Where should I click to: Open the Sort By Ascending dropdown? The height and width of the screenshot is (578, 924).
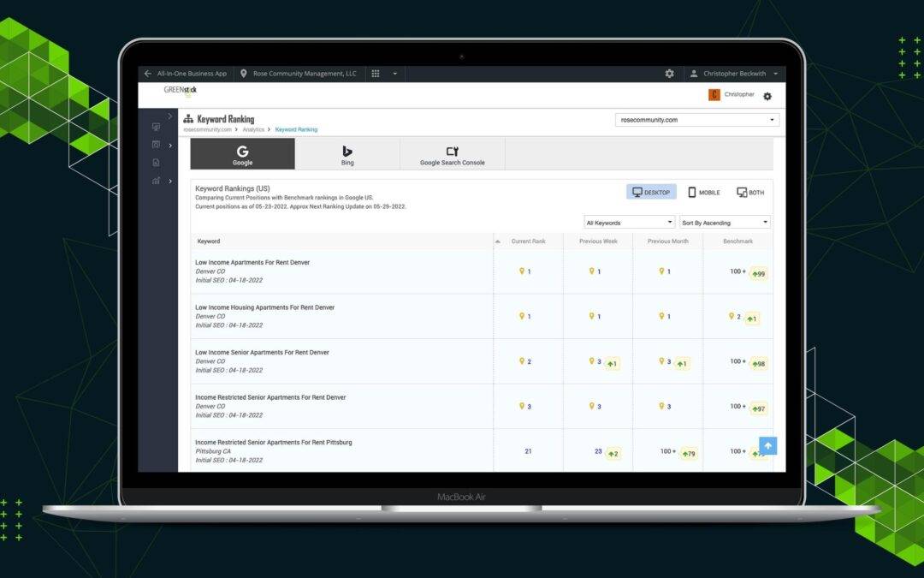(724, 222)
